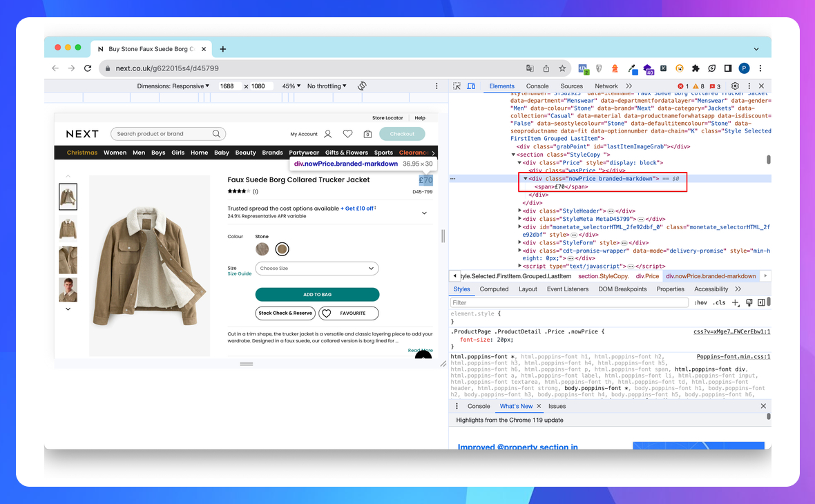The width and height of the screenshot is (815, 504).
Task: Click the screen rotation icon in device toolbar
Action: (362, 86)
